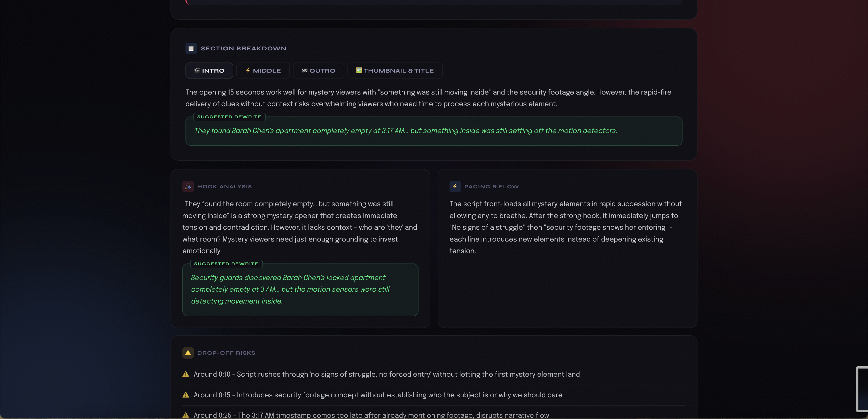Click warning icon beside the 0:15 risk
868x419 pixels.
[186, 395]
